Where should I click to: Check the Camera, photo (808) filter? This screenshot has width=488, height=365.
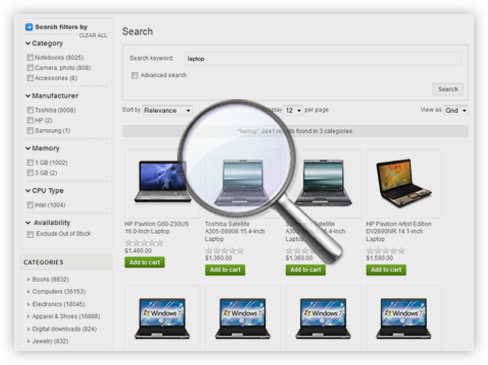30,68
